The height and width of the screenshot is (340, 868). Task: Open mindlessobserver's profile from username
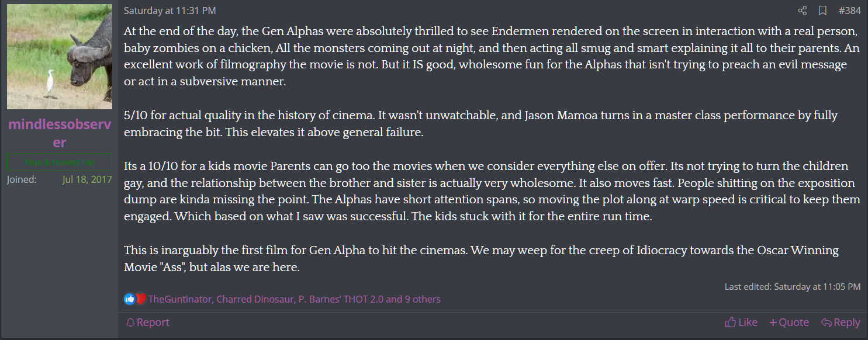[60, 133]
